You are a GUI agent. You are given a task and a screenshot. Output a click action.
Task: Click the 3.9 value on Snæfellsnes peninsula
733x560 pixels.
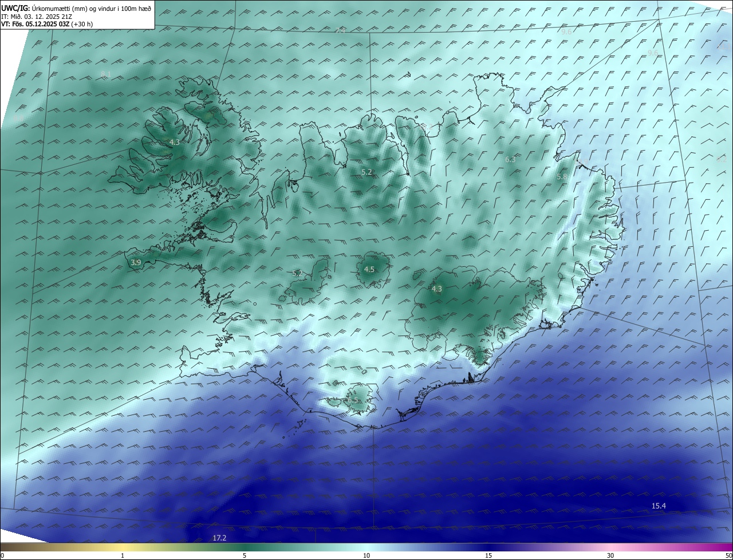click(x=136, y=263)
